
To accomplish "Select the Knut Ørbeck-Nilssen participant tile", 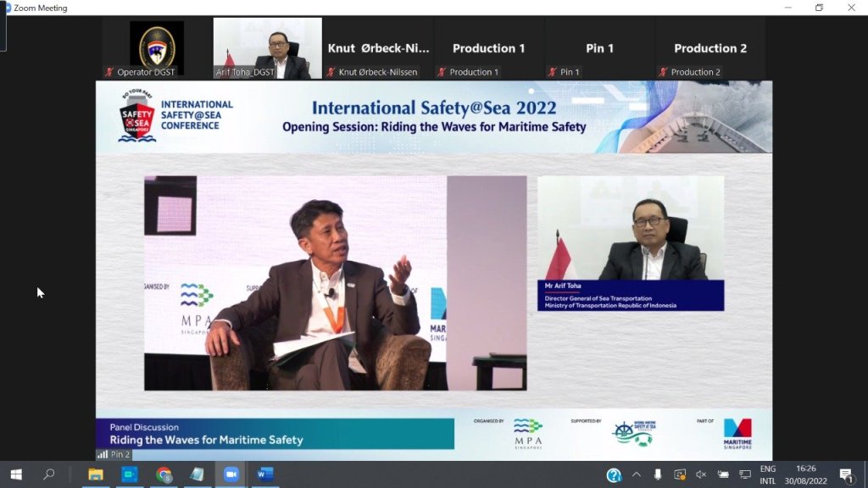I will point(378,48).
